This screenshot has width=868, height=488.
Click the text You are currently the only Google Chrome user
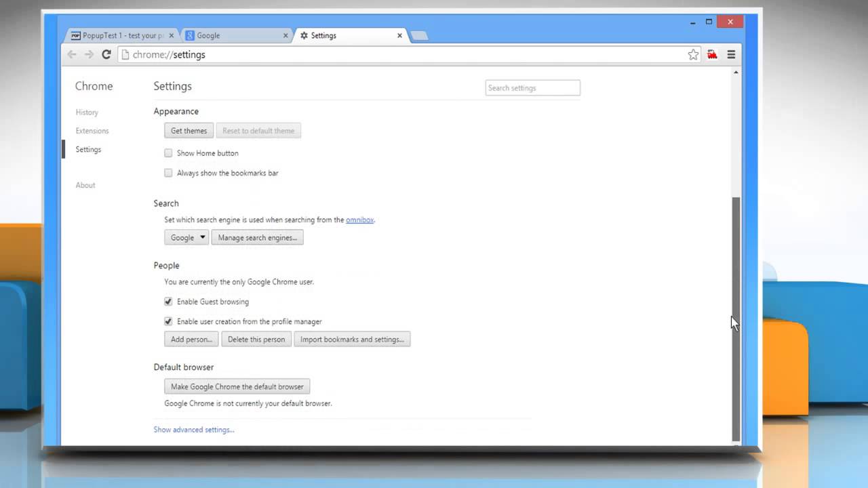tap(239, 282)
